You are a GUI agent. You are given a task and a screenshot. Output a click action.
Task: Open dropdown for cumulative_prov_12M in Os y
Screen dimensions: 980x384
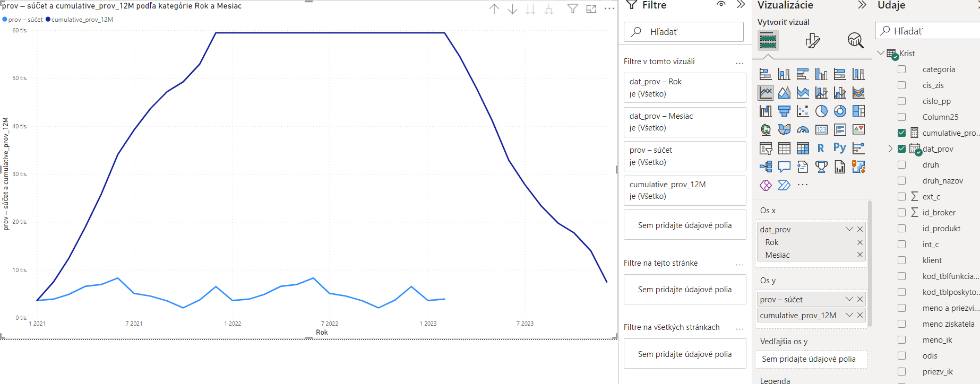(849, 315)
